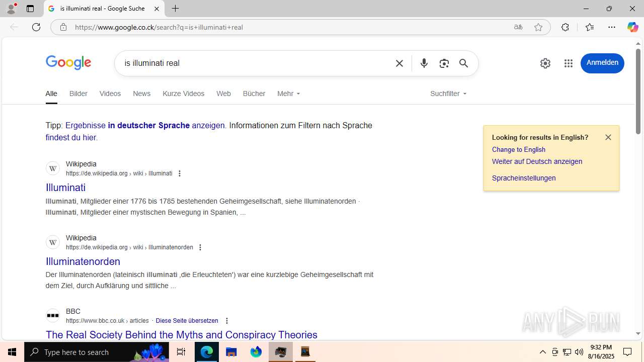Open File Explorer from the taskbar
Screen dimensions: 644x362
point(231,352)
